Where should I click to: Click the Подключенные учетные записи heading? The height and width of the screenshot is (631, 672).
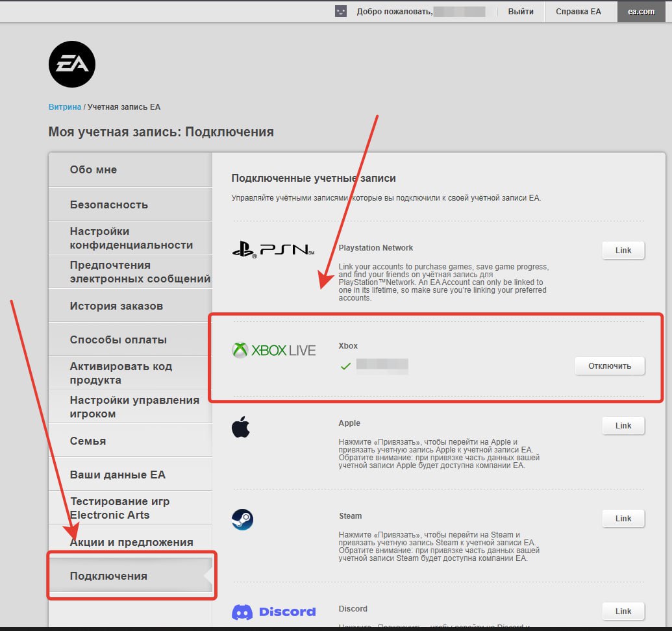(x=314, y=179)
